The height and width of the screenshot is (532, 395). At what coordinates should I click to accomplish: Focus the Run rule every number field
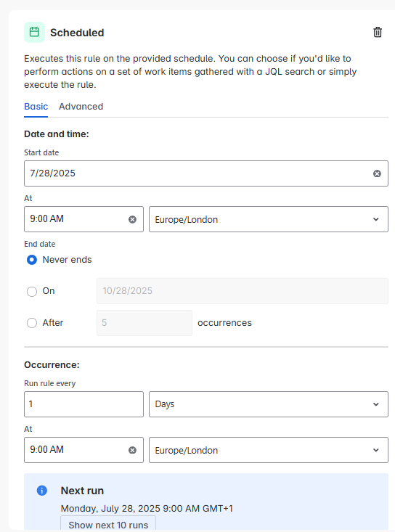tap(84, 404)
